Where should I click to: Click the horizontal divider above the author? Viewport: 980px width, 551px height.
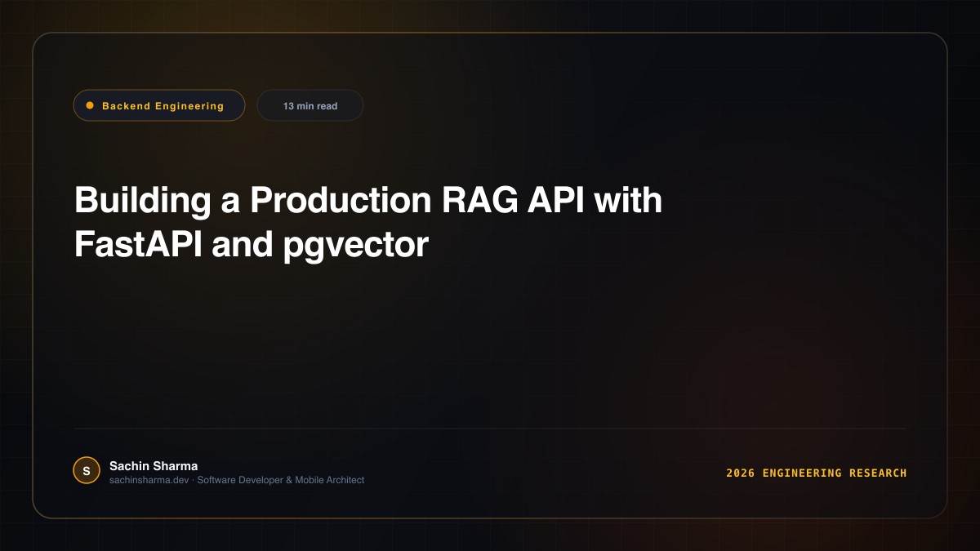[x=490, y=429]
